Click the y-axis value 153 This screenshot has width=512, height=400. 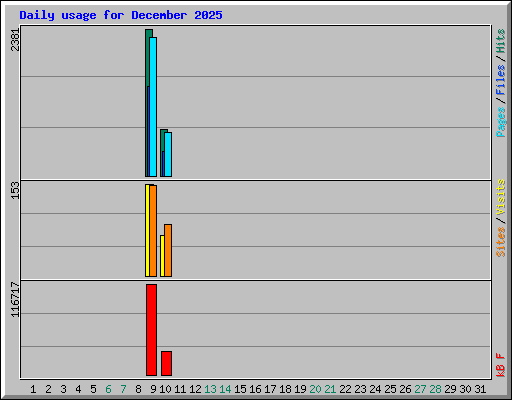click(15, 190)
